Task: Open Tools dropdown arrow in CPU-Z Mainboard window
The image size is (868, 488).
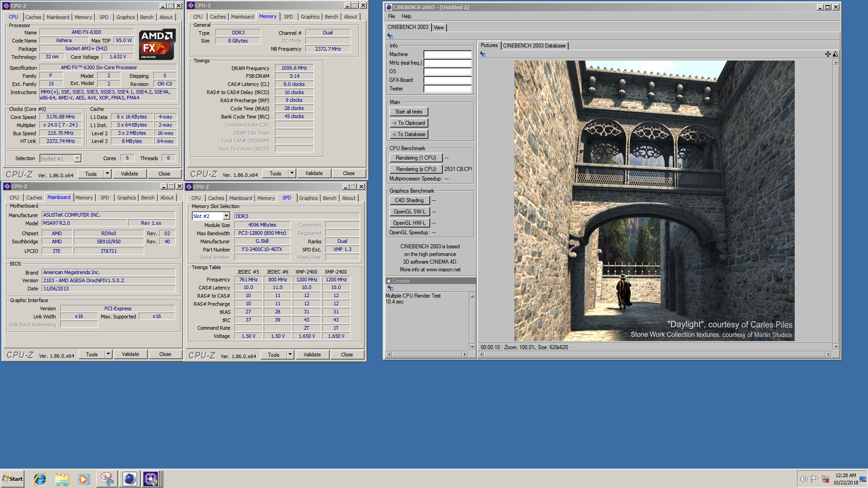Action: point(109,354)
